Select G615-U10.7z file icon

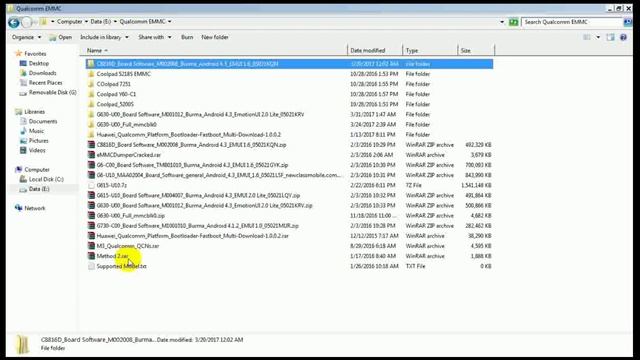91,185
